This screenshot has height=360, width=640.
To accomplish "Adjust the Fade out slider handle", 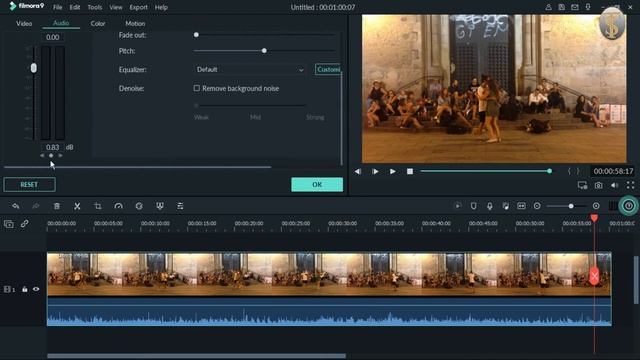I will pyautogui.click(x=196, y=35).
